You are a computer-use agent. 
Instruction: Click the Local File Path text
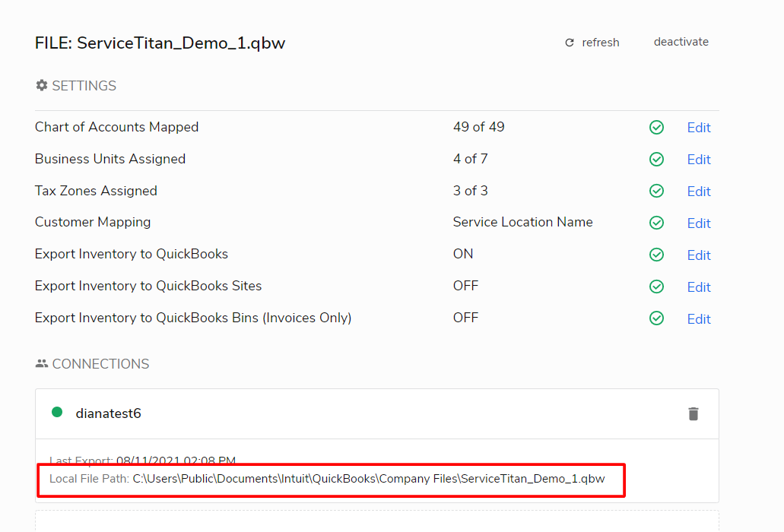[x=327, y=479]
